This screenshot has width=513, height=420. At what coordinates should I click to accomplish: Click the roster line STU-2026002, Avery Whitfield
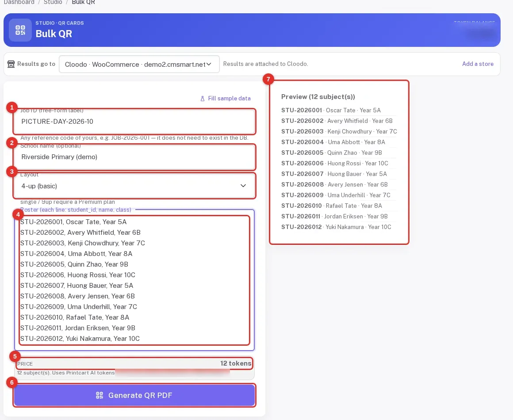(x=80, y=233)
